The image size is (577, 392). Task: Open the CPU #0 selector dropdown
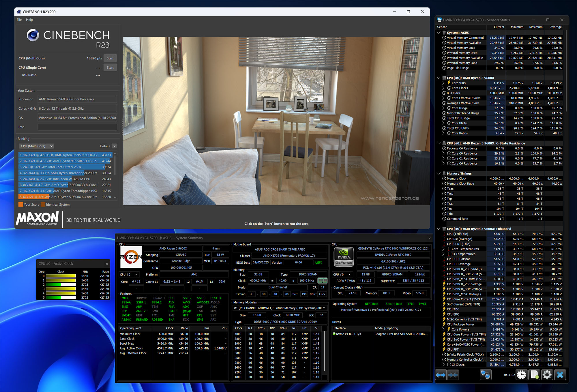point(128,274)
